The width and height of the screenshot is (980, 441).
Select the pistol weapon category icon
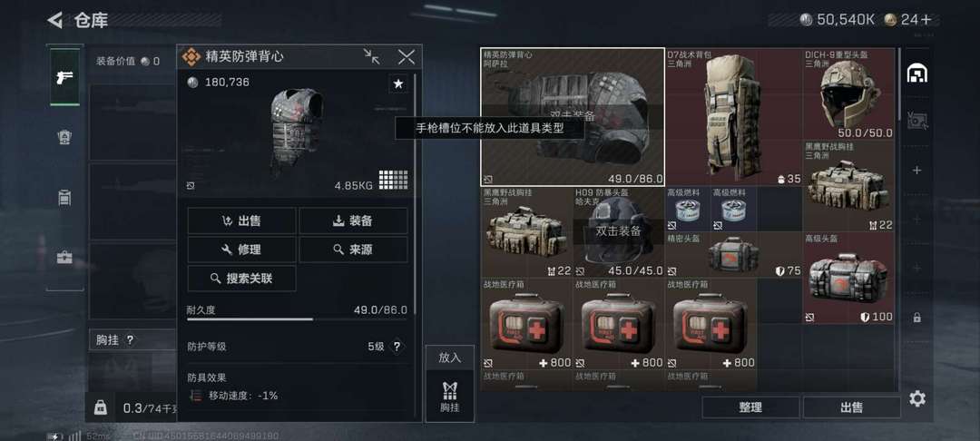click(64, 77)
